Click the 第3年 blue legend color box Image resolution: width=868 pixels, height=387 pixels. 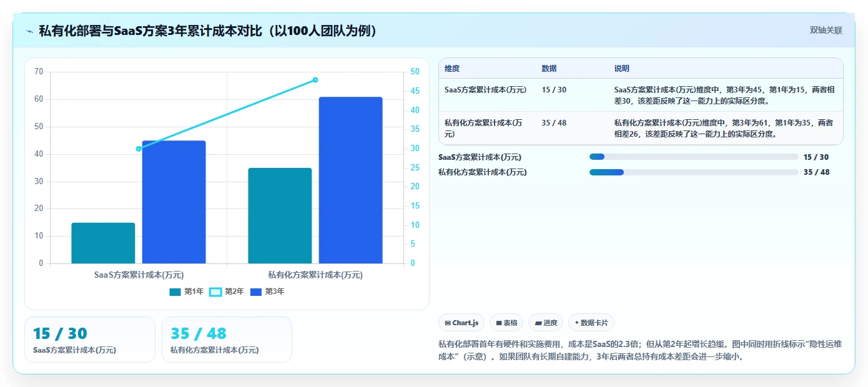[x=255, y=291]
